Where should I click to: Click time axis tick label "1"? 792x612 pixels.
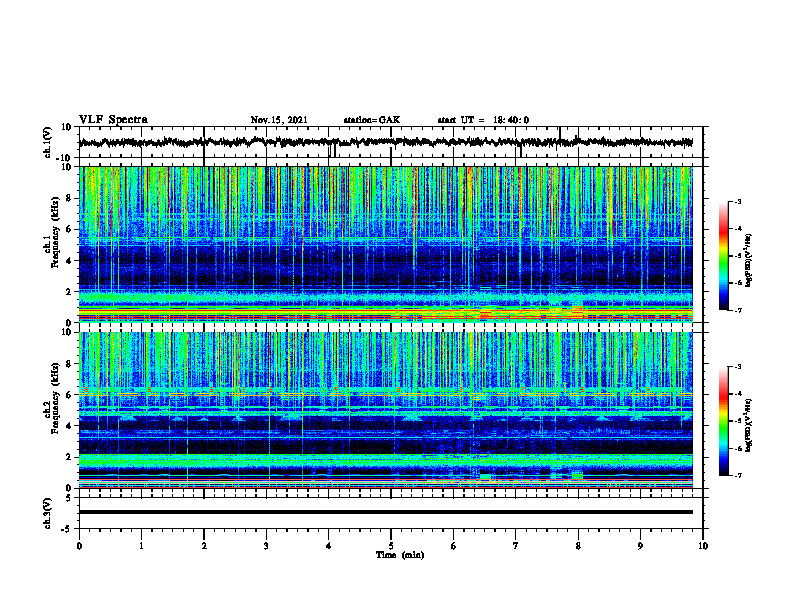coord(141,546)
